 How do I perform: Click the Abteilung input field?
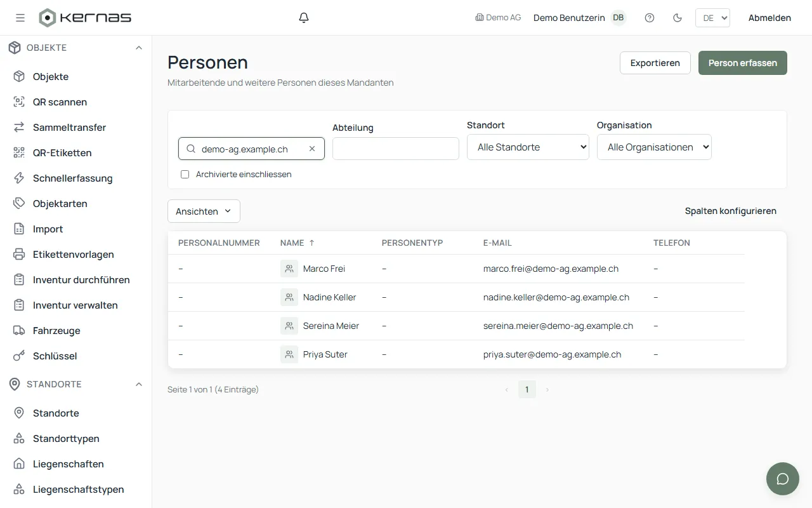[x=396, y=149]
